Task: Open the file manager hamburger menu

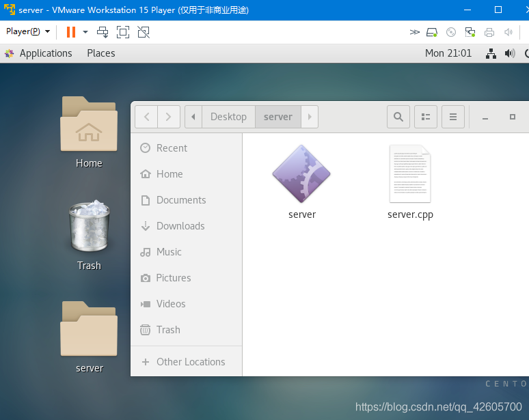Action: click(x=453, y=117)
